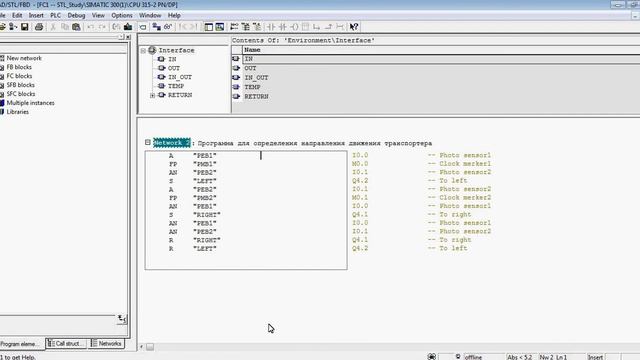Click the Name column header
640x360 pixels.
[x=441, y=50]
